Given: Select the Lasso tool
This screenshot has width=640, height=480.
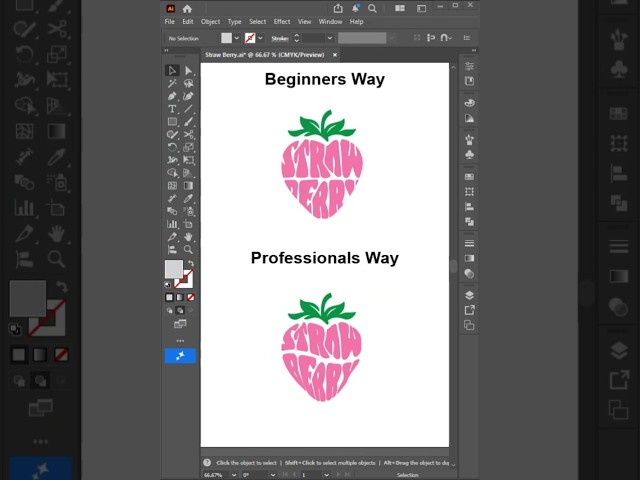Looking at the screenshot, I should click(188, 84).
